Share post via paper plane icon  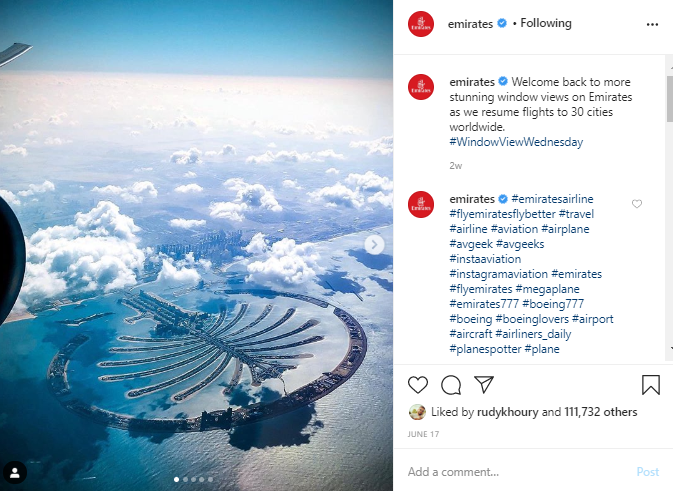(484, 384)
